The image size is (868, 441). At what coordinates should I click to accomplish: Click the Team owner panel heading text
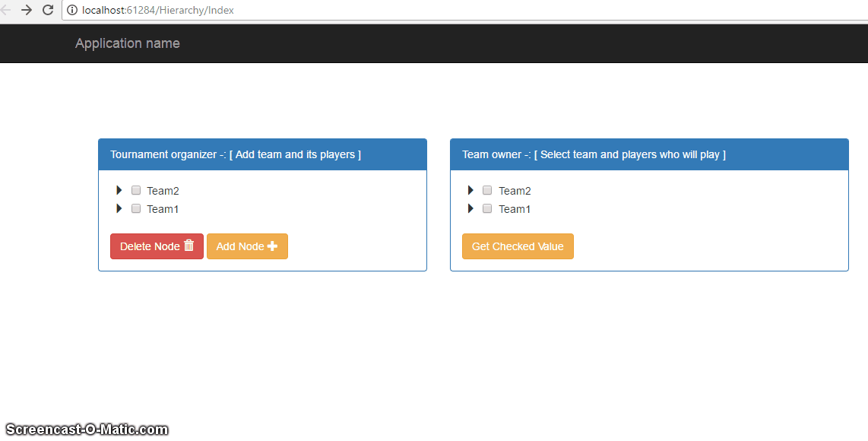[x=594, y=154]
